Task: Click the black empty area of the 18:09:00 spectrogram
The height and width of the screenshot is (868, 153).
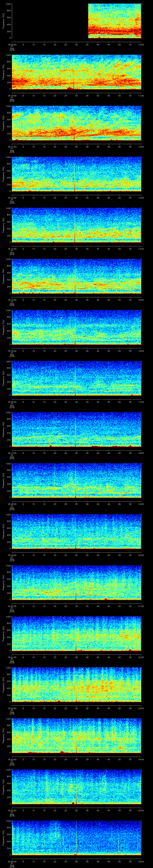Action: click(x=50, y=21)
